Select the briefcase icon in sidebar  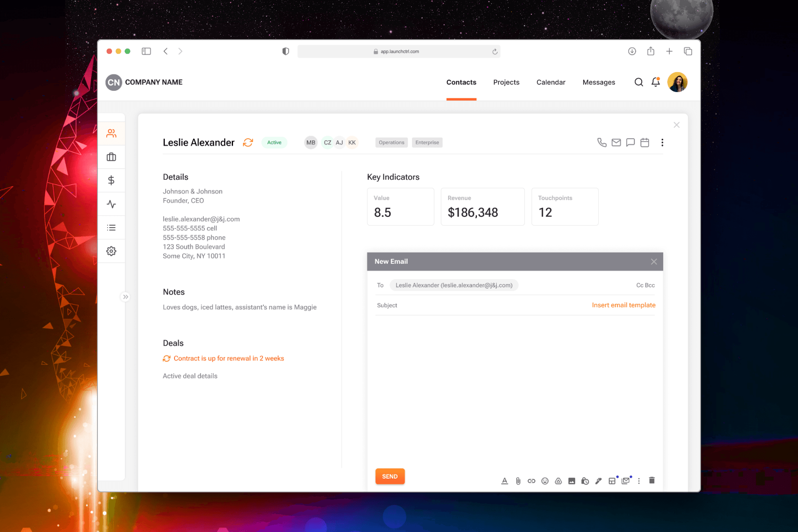111,157
